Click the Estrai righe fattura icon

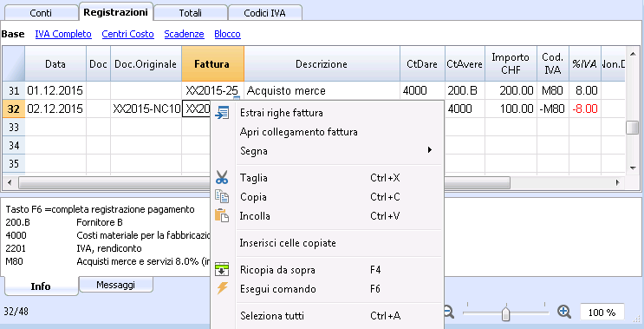(222, 113)
